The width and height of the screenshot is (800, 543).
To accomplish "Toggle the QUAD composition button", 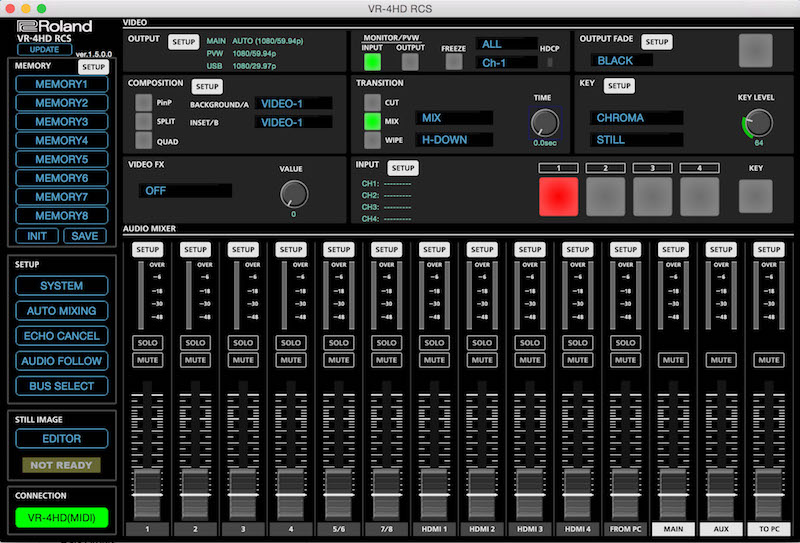I will pos(143,140).
